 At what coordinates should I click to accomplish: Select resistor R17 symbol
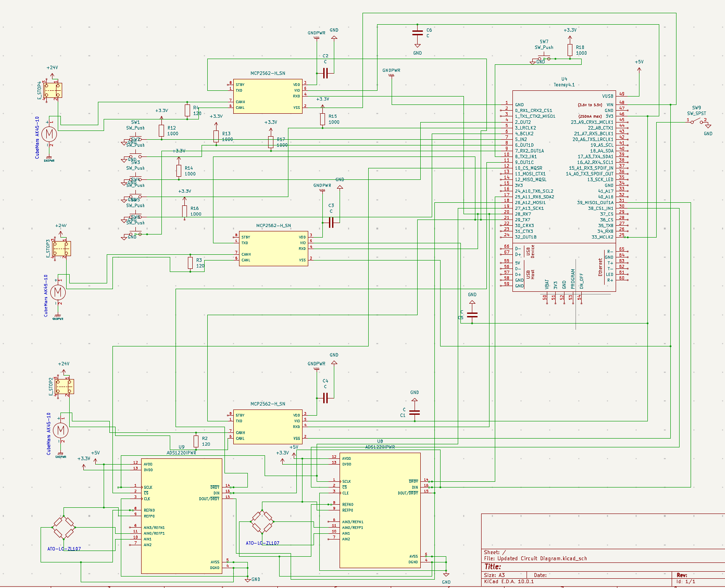[271, 142]
